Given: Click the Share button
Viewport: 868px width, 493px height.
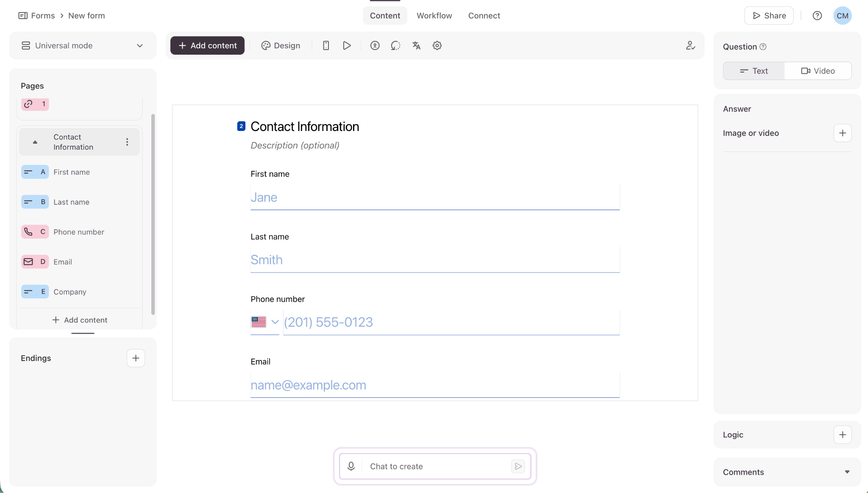Looking at the screenshot, I should [769, 16].
